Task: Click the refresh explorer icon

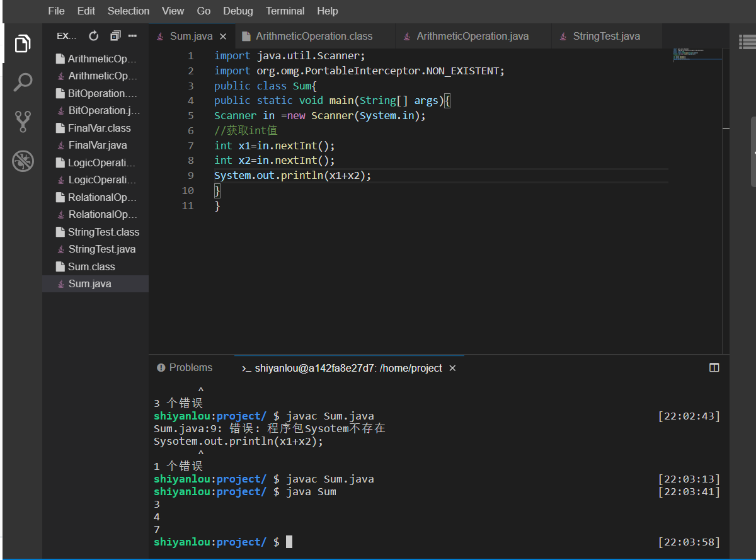Action: point(94,36)
